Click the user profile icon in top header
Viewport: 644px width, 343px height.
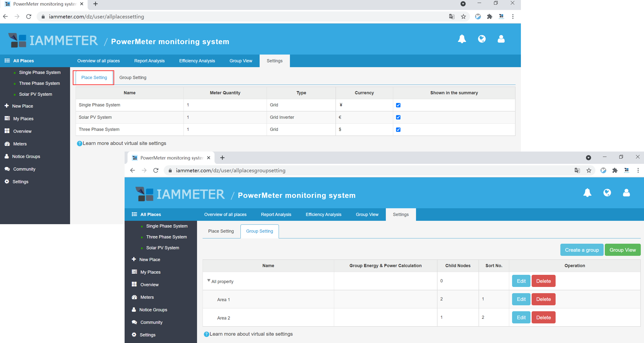[501, 39]
